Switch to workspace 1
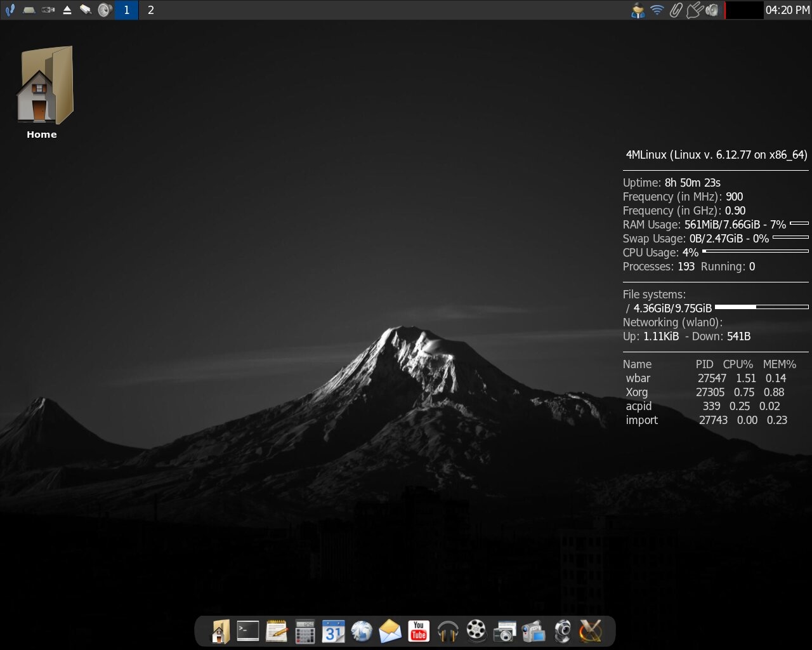The width and height of the screenshot is (812, 650). click(126, 10)
